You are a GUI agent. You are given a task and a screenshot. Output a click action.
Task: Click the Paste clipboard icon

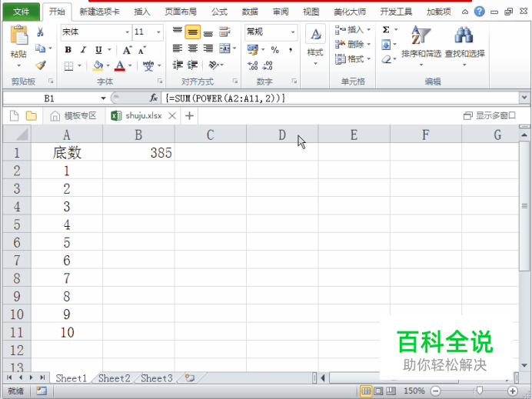coord(19,35)
